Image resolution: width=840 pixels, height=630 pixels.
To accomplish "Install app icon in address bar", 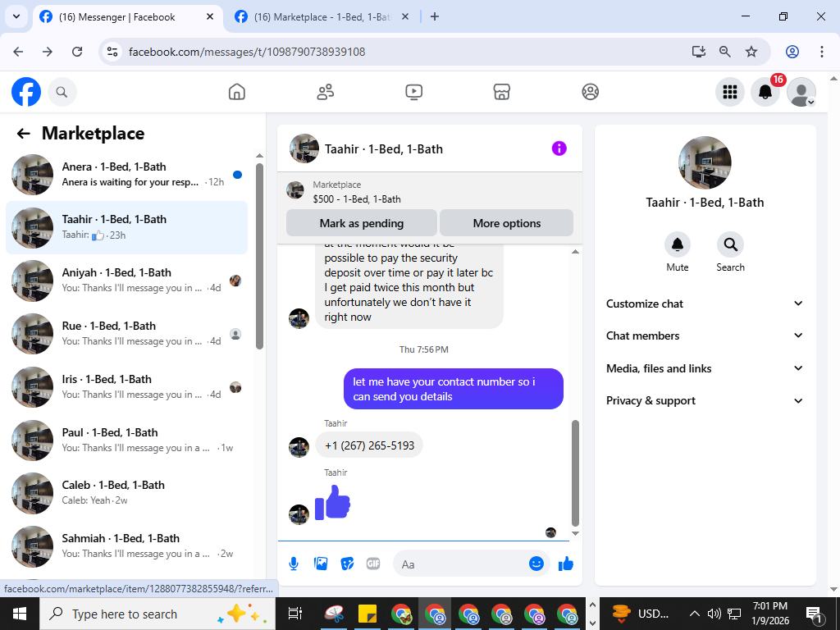I will click(x=699, y=52).
